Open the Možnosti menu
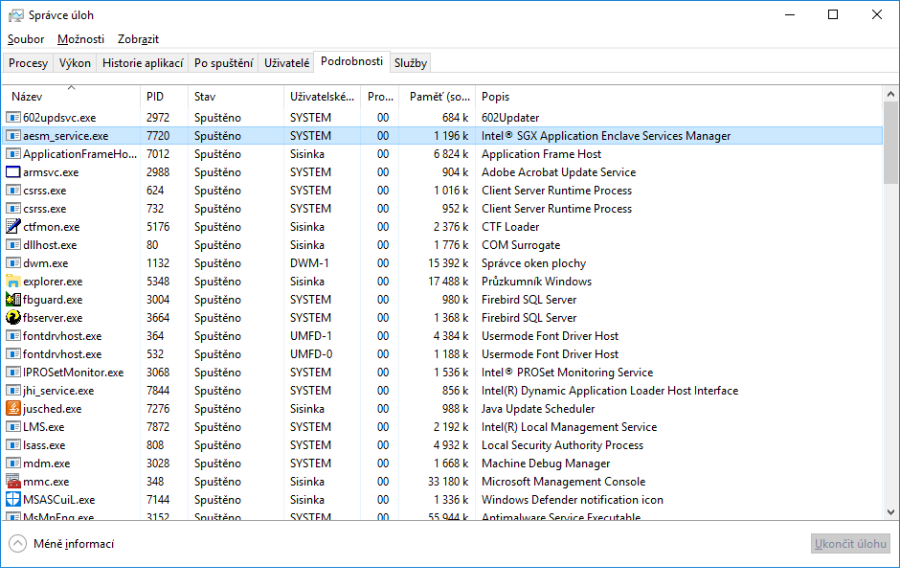900x588 pixels. pyautogui.click(x=80, y=39)
